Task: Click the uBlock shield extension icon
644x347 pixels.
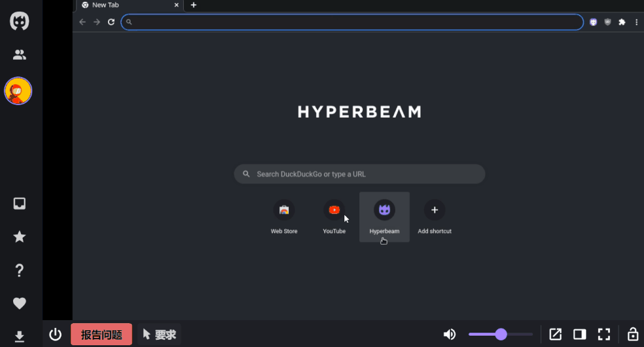Action: (608, 22)
